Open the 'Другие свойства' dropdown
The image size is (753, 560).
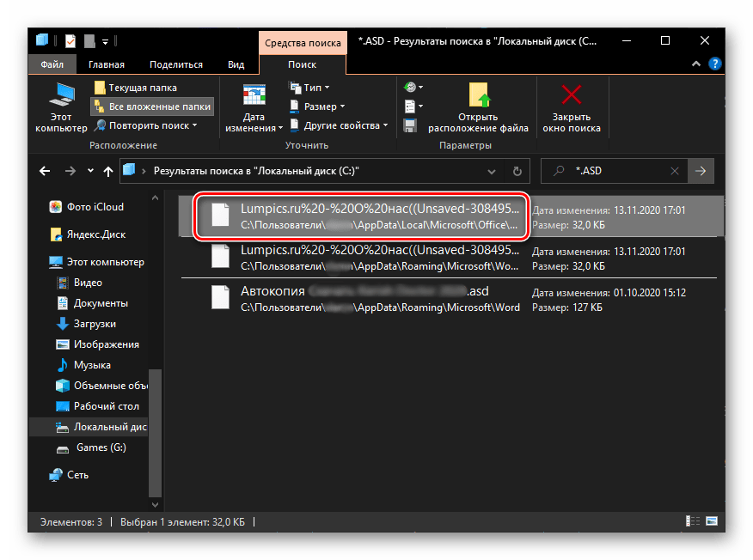[x=339, y=125]
